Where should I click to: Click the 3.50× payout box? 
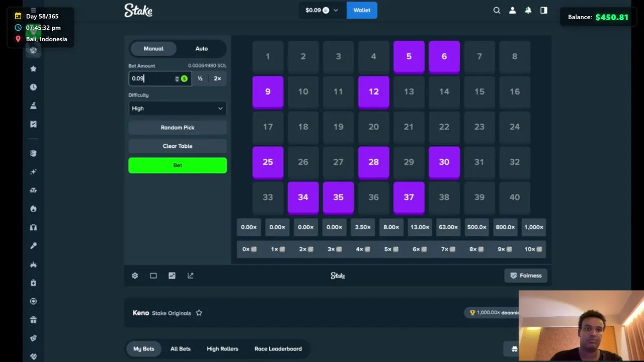[363, 227]
